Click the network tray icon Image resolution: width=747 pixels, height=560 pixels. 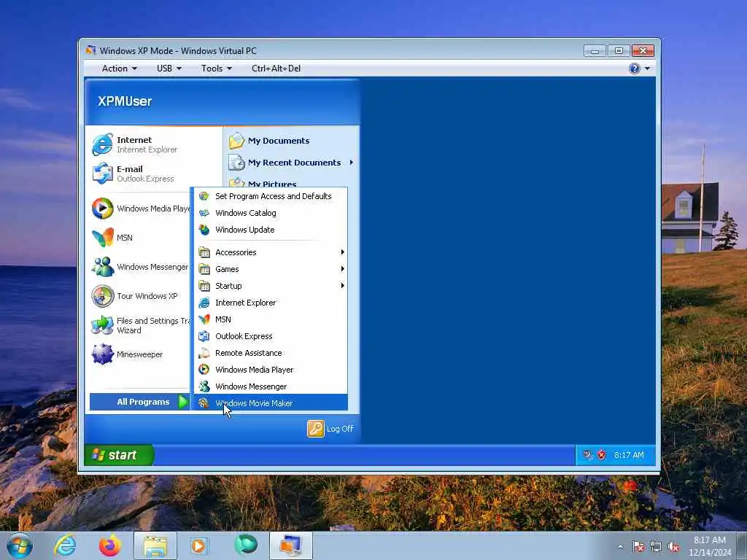point(656,547)
